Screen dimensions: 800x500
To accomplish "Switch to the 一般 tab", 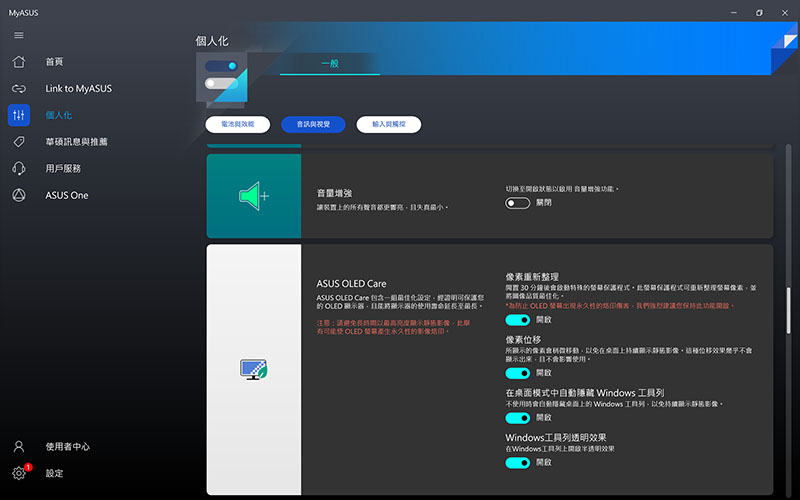I will click(x=330, y=64).
